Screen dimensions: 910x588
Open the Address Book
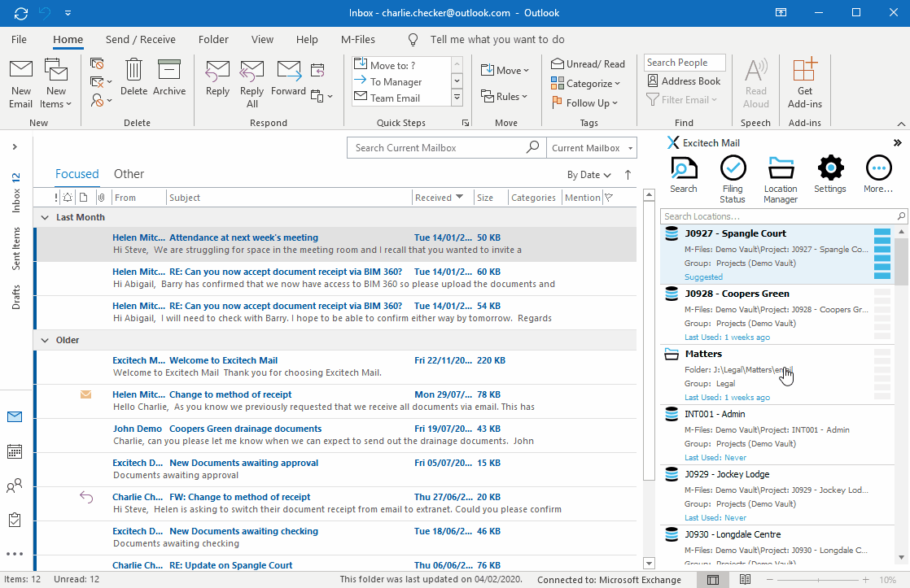(685, 81)
